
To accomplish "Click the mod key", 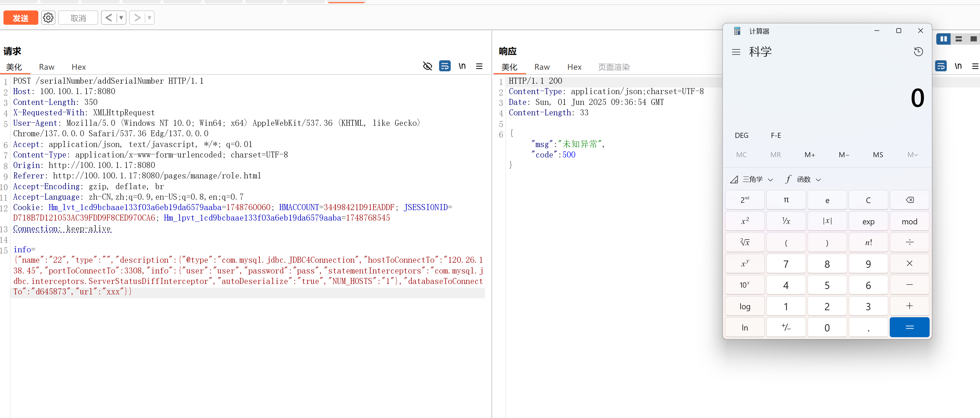I will pyautogui.click(x=910, y=222).
